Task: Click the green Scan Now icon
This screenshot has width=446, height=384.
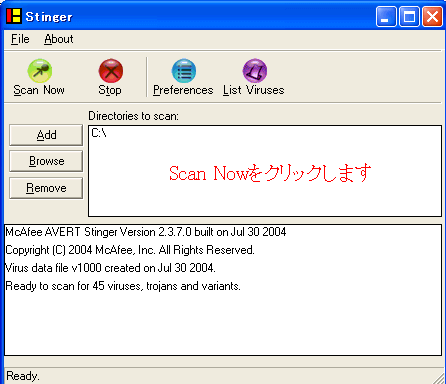Action: [x=40, y=71]
